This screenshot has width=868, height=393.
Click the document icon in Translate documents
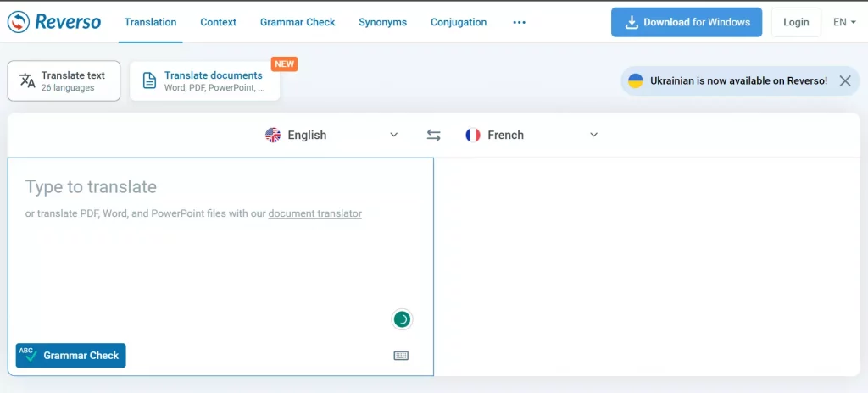pos(149,80)
